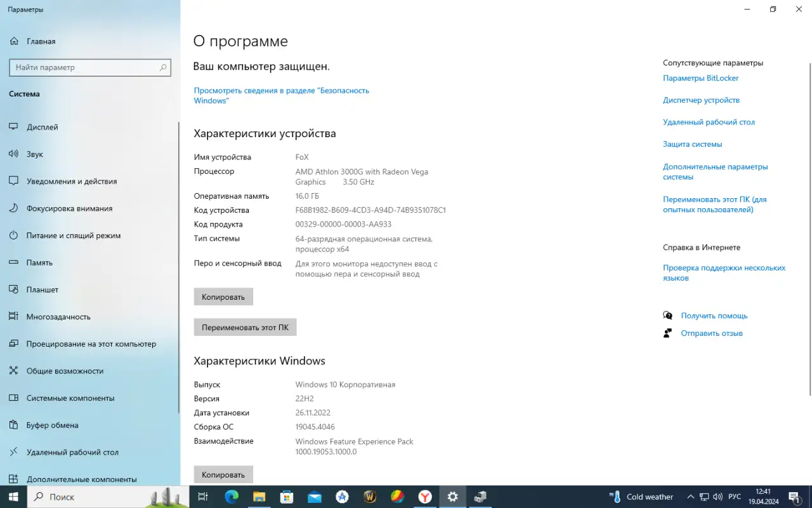Open Microsoft Store from the taskbar
Viewport: 812px width, 508px height.
coord(287,497)
